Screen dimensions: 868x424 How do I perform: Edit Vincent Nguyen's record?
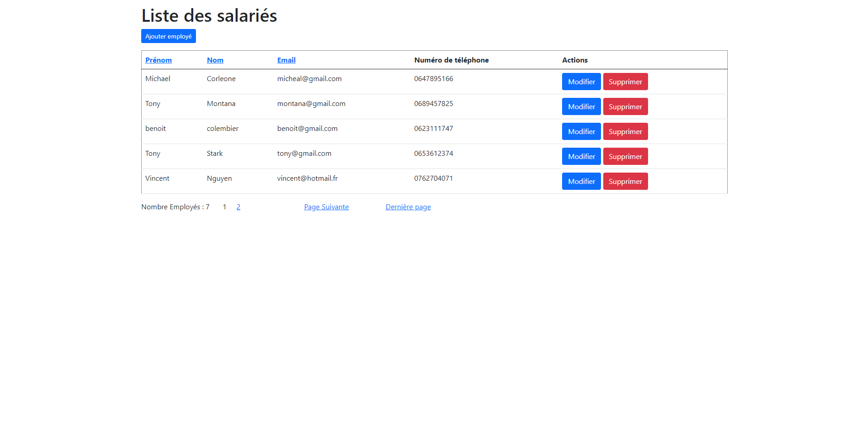(x=581, y=181)
